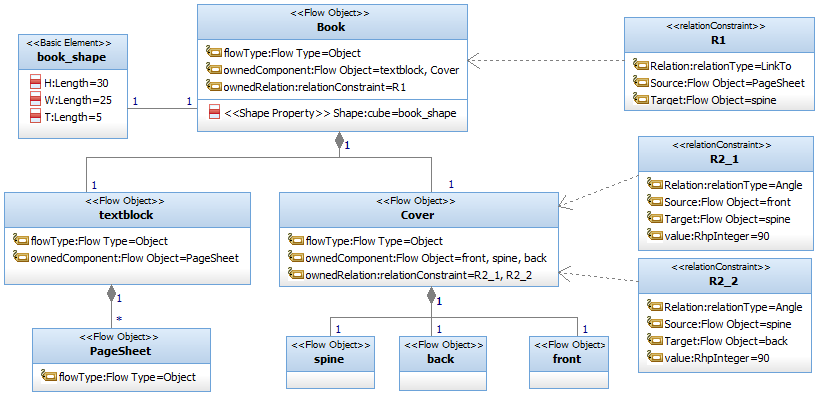This screenshot has width=818, height=397.
Task: Click the icon beside PageSheet flowType attribute
Action: [x=49, y=376]
